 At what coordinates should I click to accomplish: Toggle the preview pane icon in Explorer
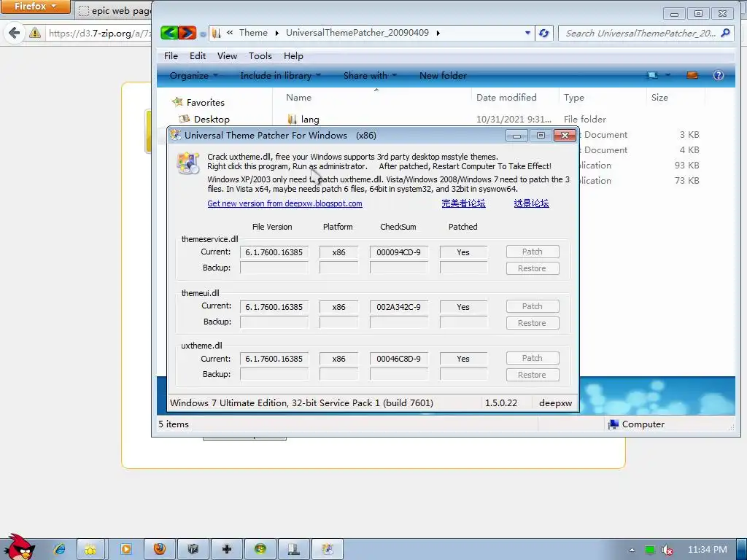coord(692,75)
